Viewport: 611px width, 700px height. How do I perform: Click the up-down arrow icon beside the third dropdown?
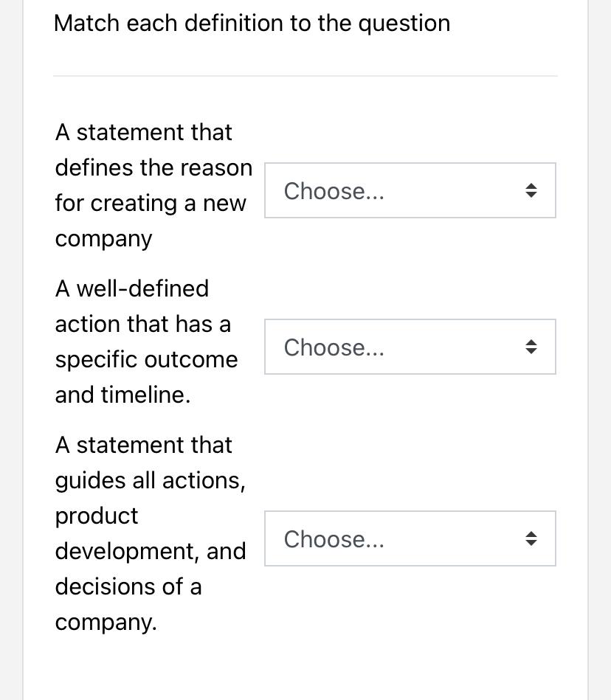coord(531,538)
